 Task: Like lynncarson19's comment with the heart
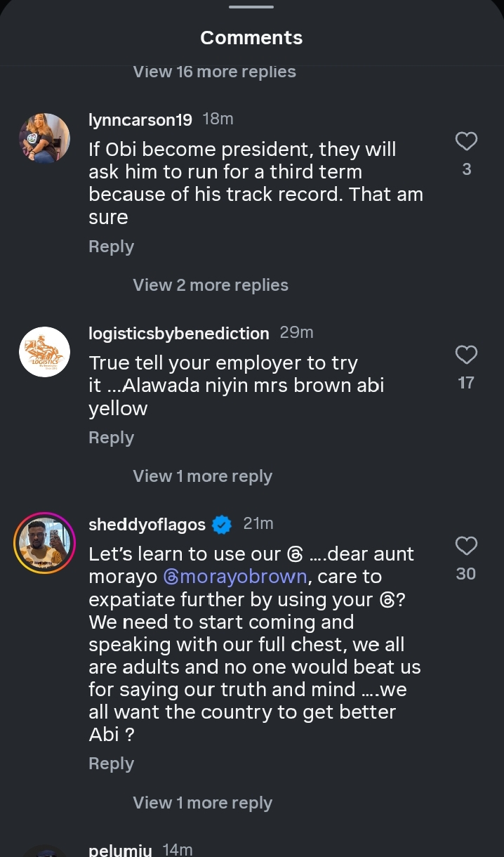[x=466, y=141]
